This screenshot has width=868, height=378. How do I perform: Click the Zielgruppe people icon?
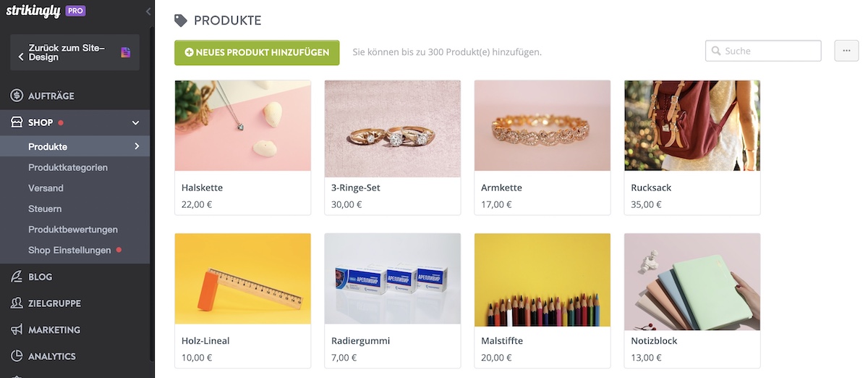click(17, 303)
